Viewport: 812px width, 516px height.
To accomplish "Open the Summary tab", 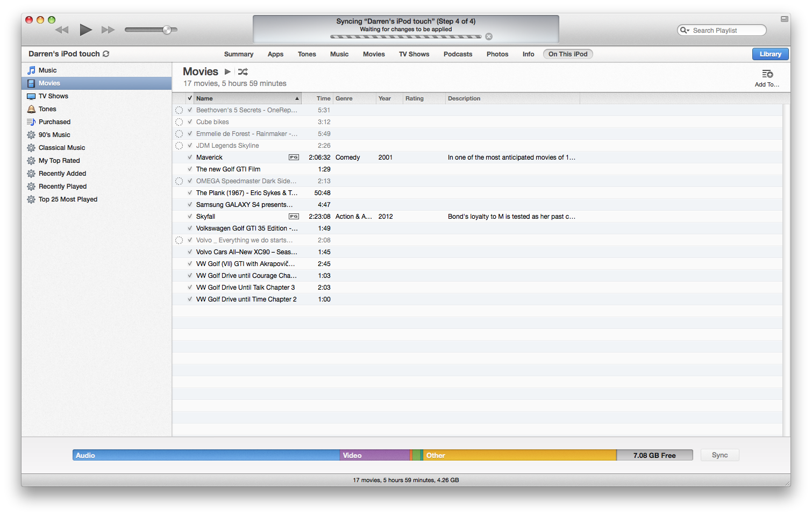I will (239, 54).
